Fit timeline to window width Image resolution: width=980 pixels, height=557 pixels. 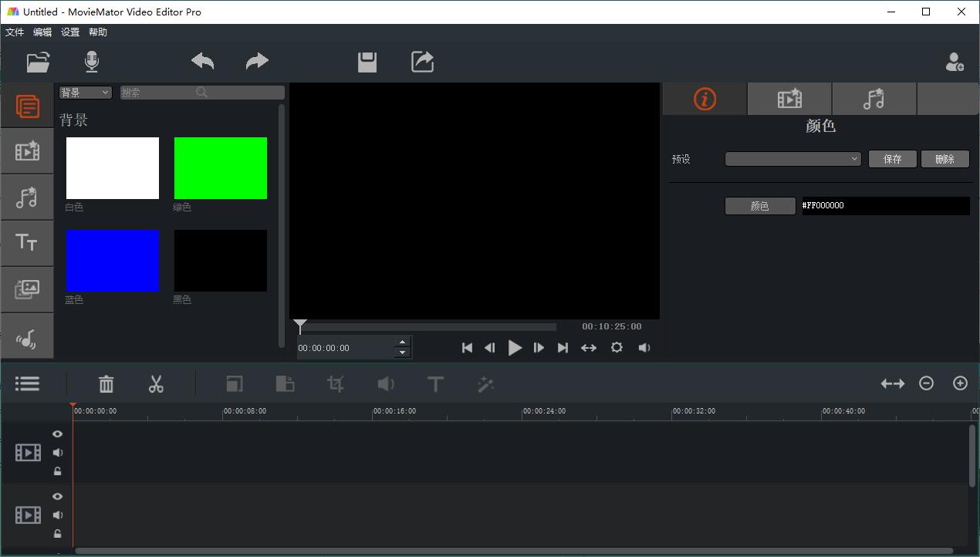(x=893, y=383)
